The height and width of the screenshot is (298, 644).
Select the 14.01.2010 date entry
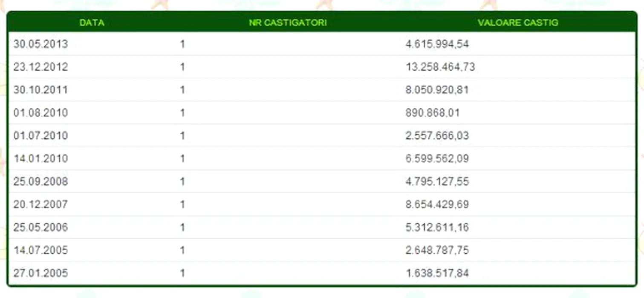pos(40,159)
